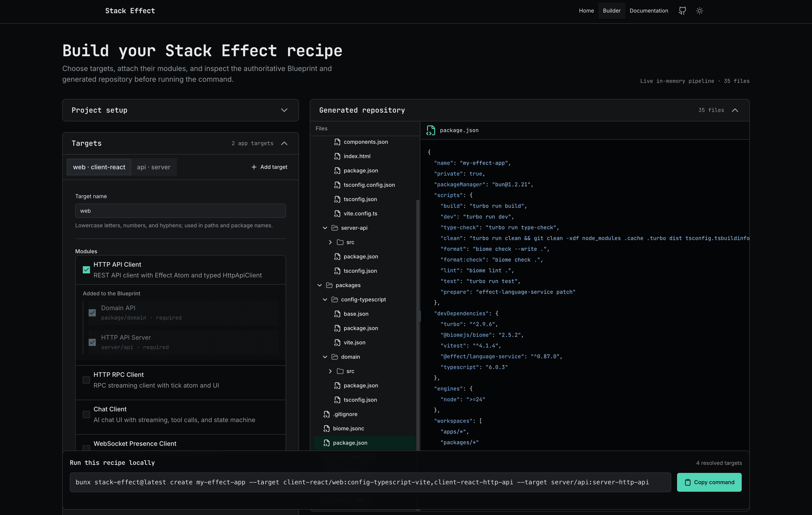The width and height of the screenshot is (812, 515).
Task: Click the Add target button
Action: [x=269, y=167]
